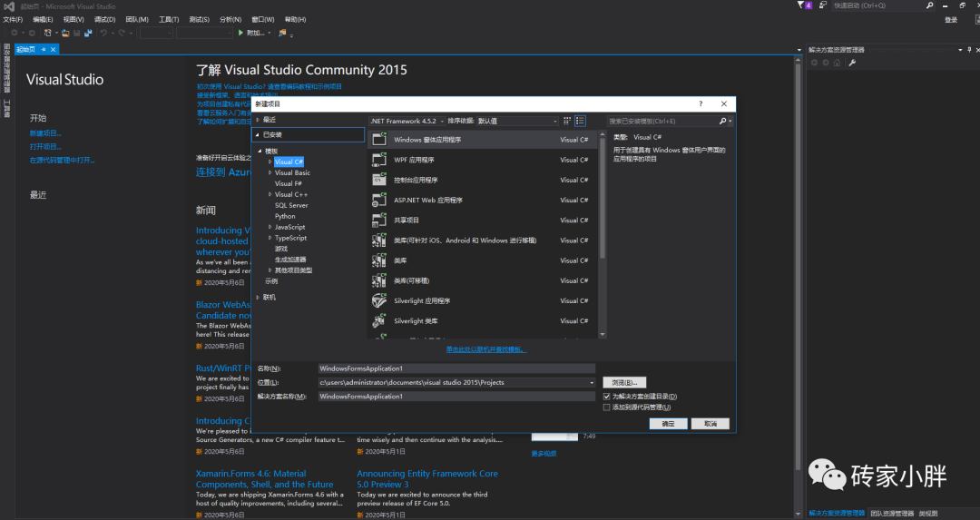Toggle 添加到源代码管理 checkbox
Viewport: 980px width, 520px height.
[606, 407]
